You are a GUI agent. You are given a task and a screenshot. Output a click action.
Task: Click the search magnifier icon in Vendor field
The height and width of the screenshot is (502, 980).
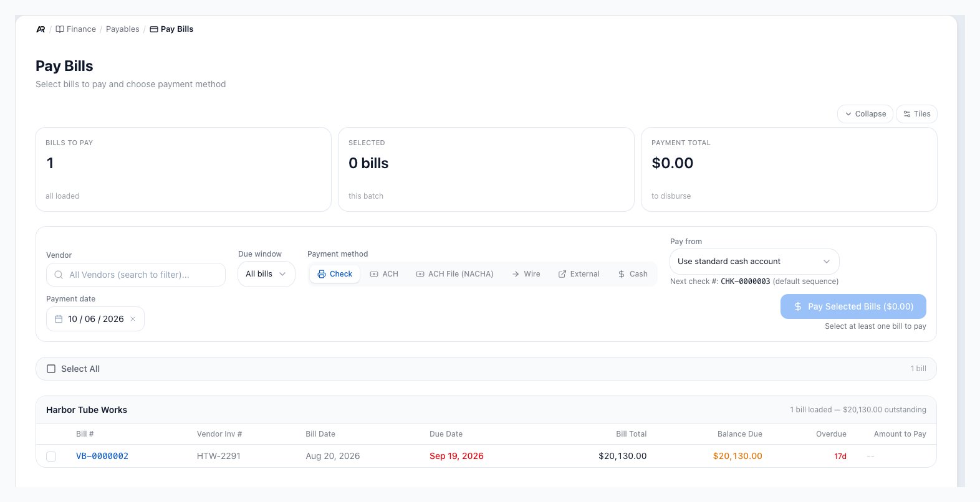59,275
